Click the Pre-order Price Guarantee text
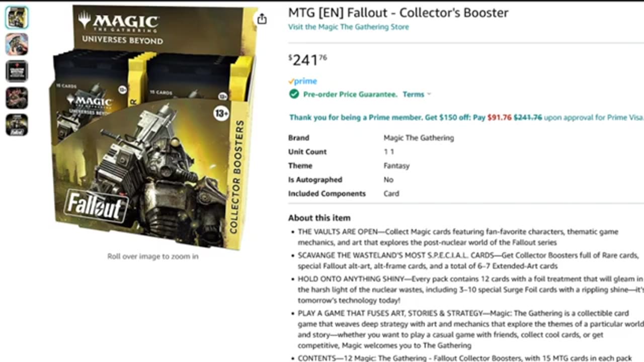 [350, 95]
